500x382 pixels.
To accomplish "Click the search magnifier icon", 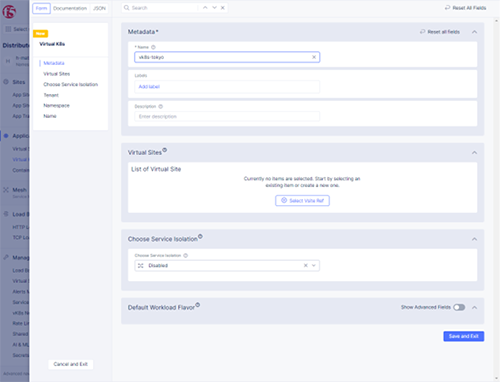I will (x=127, y=8).
